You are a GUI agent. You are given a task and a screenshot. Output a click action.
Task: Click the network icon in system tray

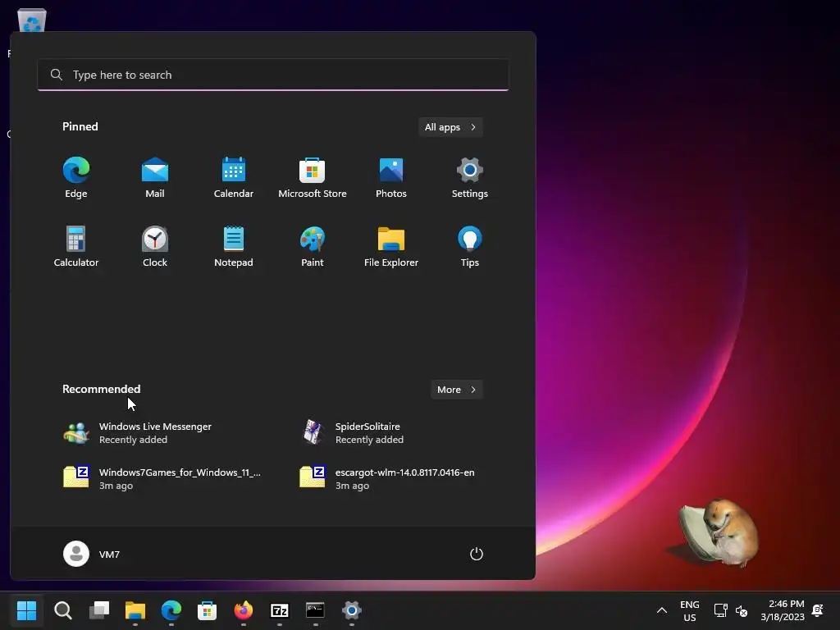tap(721, 610)
